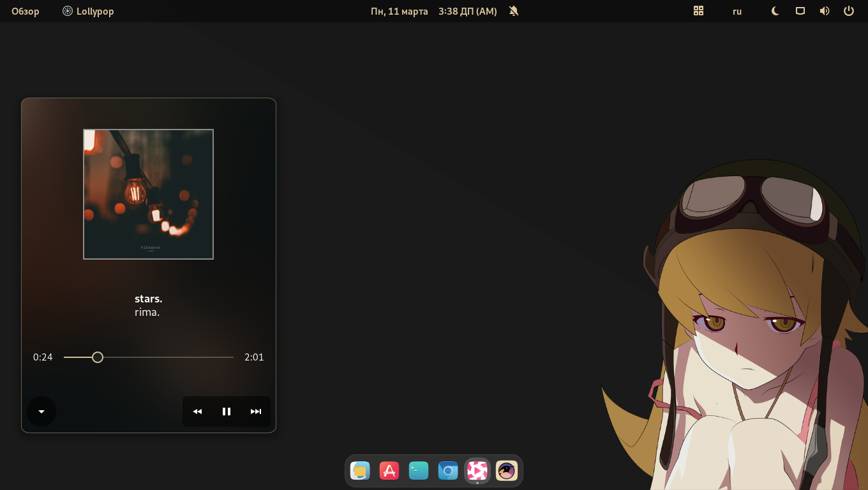Click the elapsed time "0:24"

(x=43, y=357)
